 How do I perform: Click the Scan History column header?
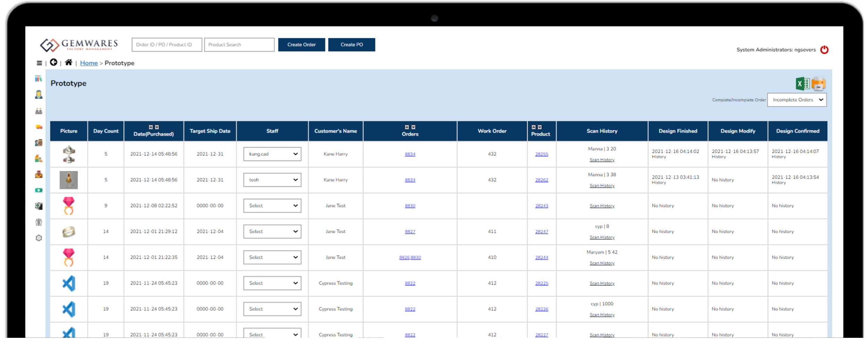(x=602, y=131)
